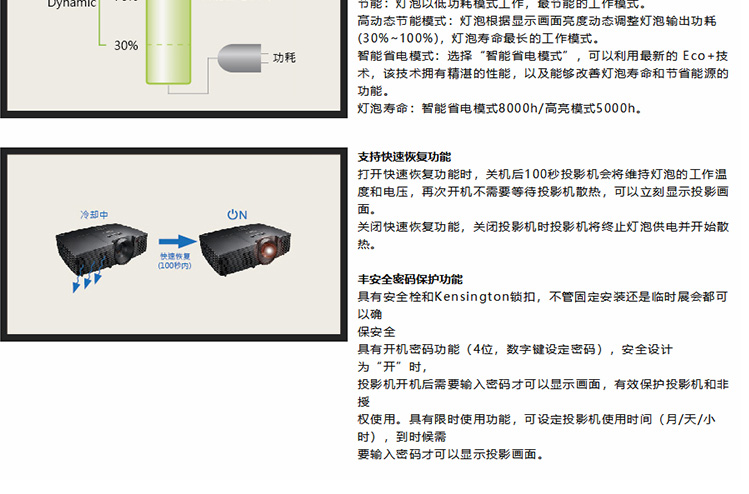Viewport: 749px width, 494px height.
Task: Click the green lamp power cylinder
Action: point(168,42)
